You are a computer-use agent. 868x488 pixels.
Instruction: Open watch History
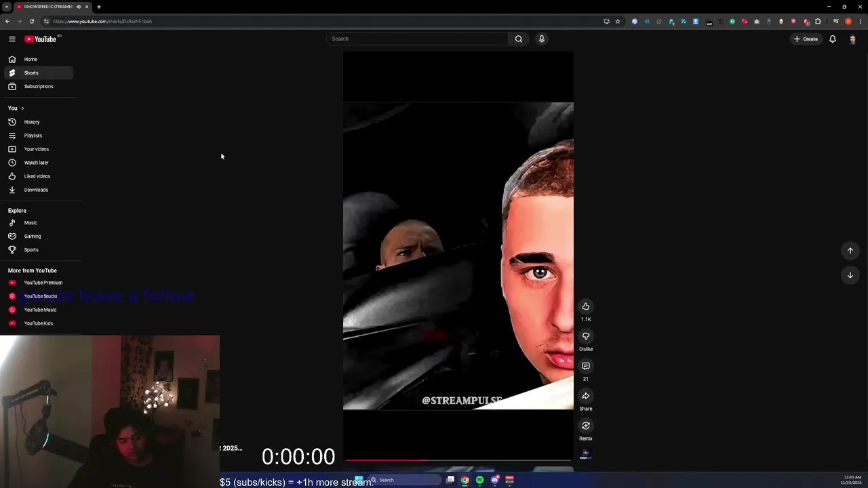(x=38, y=122)
